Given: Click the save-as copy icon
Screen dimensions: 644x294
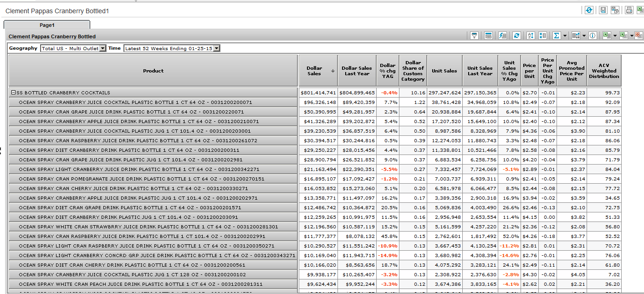Looking at the screenshot, I should pos(615,10).
